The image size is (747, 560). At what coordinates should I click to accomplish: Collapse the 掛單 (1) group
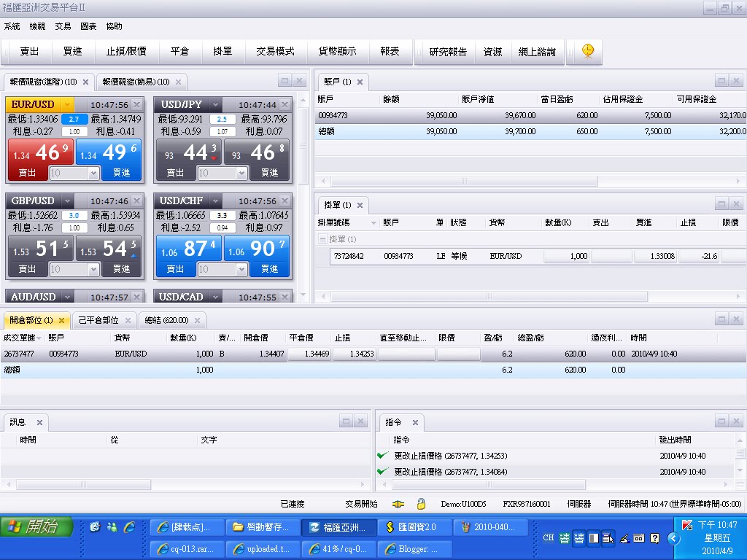(322, 239)
